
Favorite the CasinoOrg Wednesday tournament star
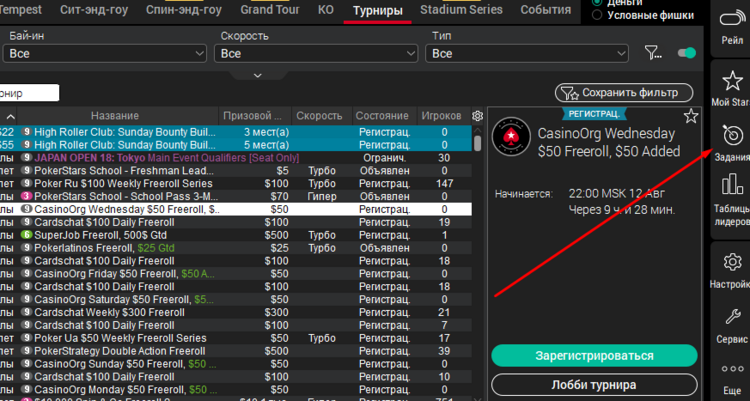point(690,117)
